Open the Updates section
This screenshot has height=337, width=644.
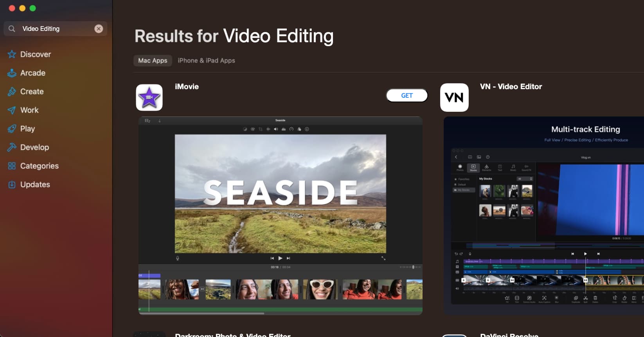coord(29,185)
